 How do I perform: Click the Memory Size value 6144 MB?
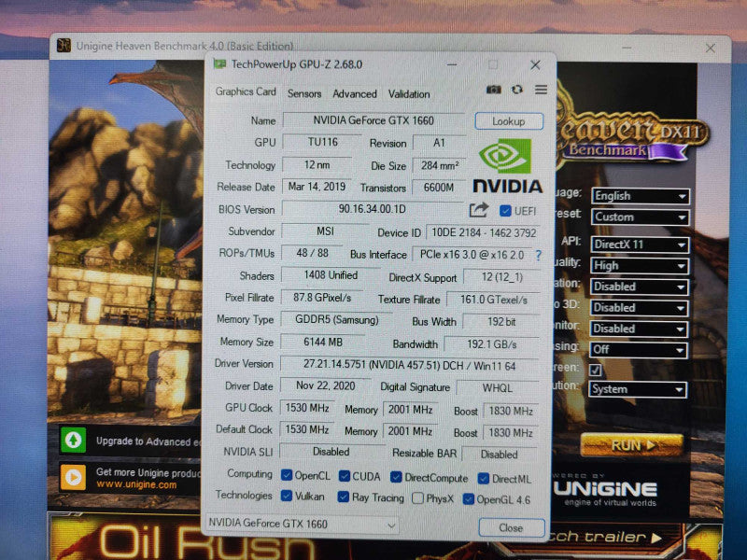pyautogui.click(x=323, y=342)
